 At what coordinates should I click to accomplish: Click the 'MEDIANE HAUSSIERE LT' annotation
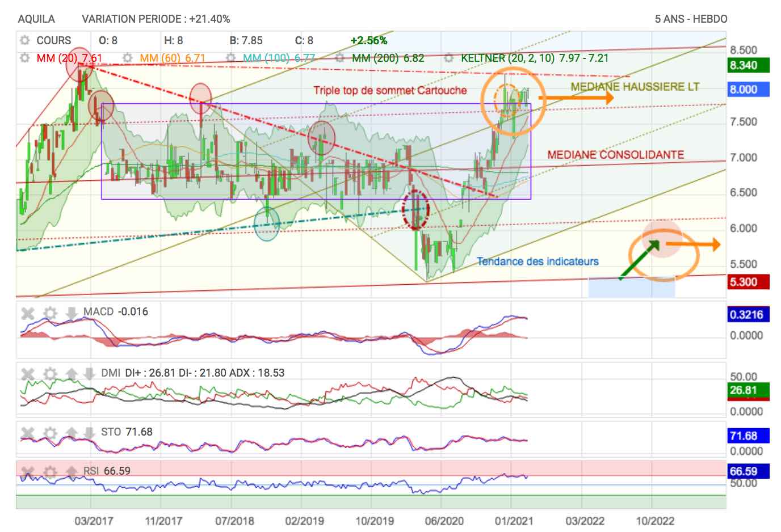pyautogui.click(x=635, y=87)
